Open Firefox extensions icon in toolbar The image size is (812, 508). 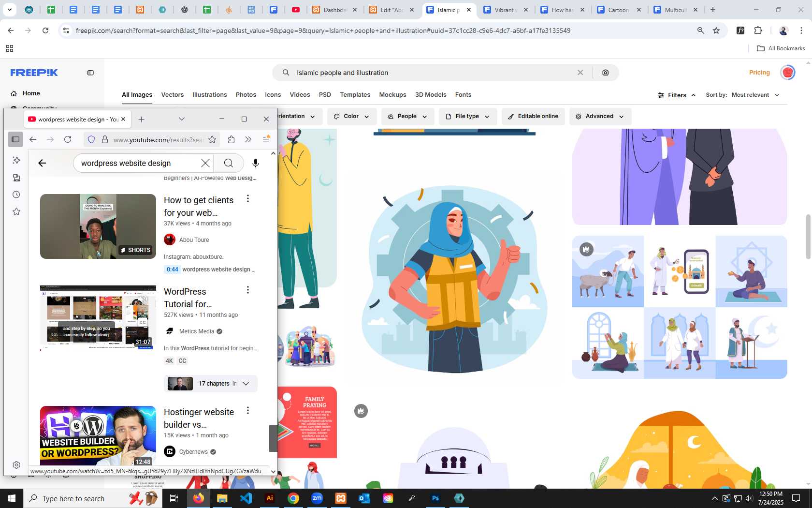(231, 139)
